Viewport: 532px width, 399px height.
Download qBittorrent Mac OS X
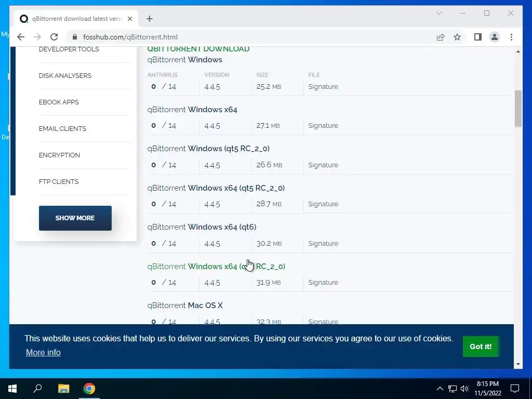click(185, 305)
